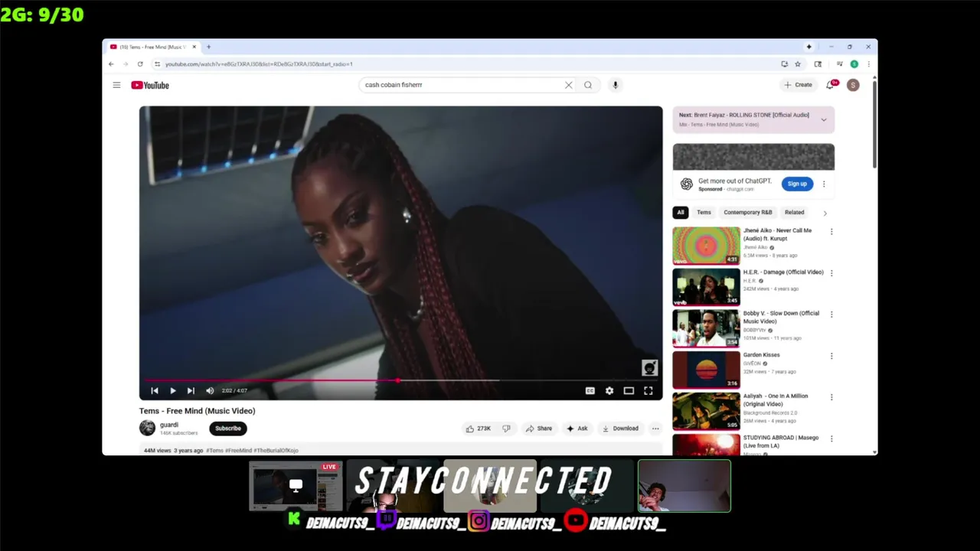
Task: Start voice search with microphone icon
Action: [615, 85]
